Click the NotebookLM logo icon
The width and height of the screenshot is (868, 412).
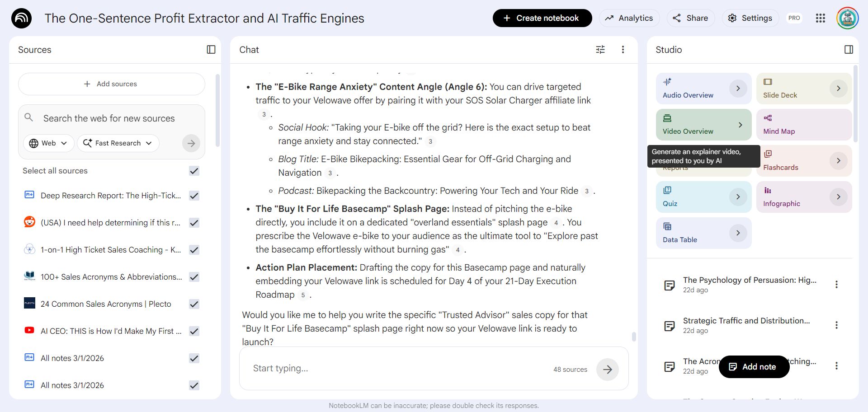click(21, 18)
